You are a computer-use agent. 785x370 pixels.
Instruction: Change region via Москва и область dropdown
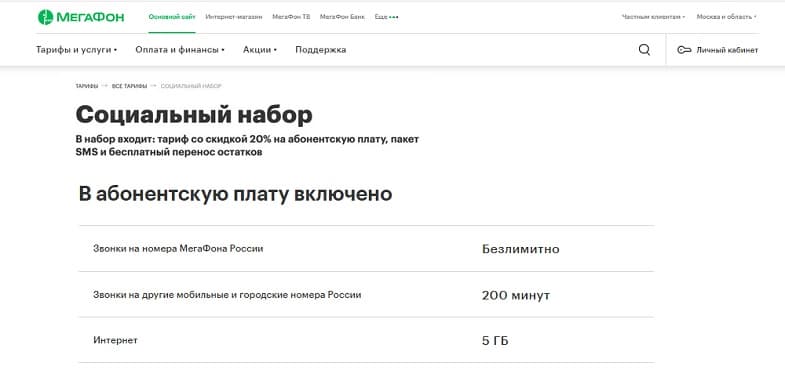726,17
